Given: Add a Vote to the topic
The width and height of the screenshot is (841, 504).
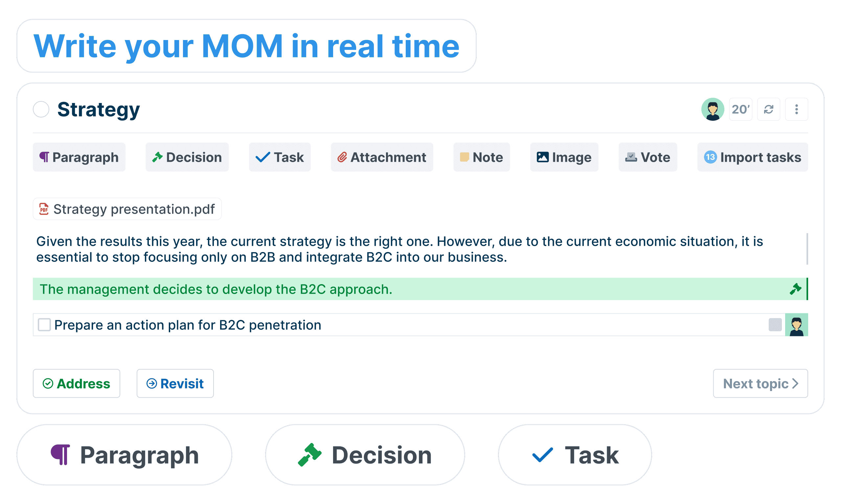Looking at the screenshot, I should 648,157.
